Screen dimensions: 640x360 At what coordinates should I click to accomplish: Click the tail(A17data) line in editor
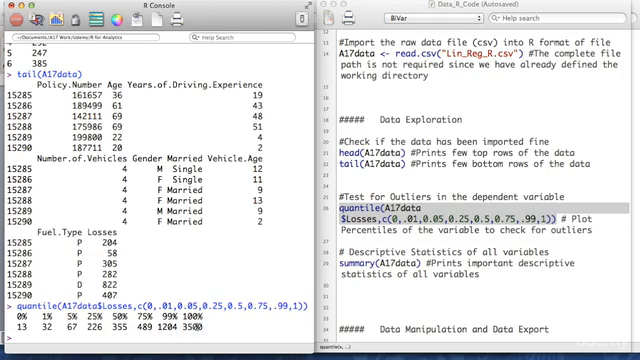(x=464, y=164)
